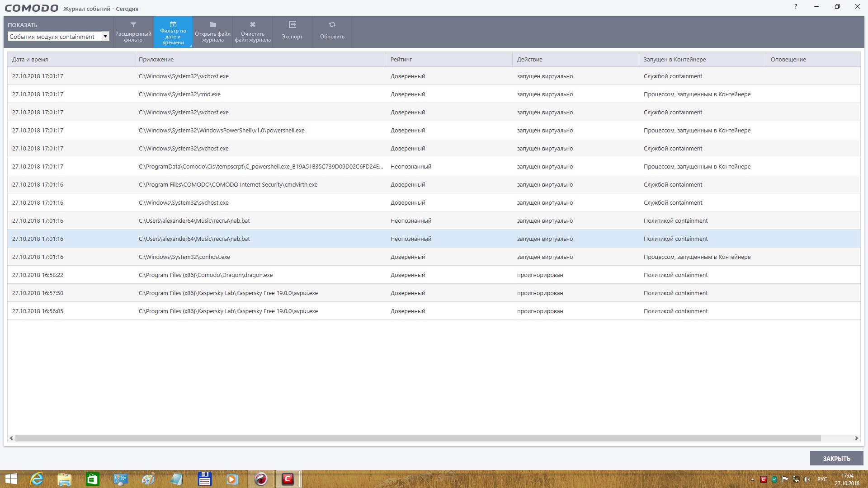Click the РУС language indicator
This screenshot has height=488, width=868.
(822, 479)
